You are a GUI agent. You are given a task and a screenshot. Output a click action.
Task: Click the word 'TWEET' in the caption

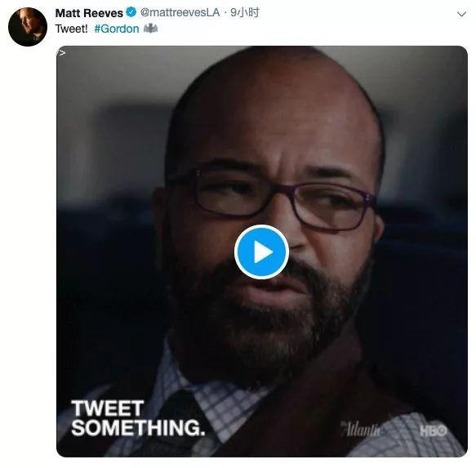tap(107, 408)
